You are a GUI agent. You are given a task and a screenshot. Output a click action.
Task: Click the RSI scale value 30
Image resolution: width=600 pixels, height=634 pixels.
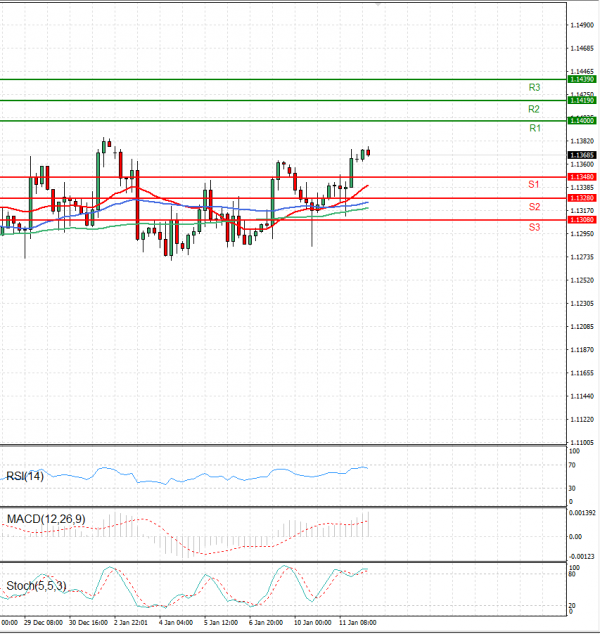[572, 488]
